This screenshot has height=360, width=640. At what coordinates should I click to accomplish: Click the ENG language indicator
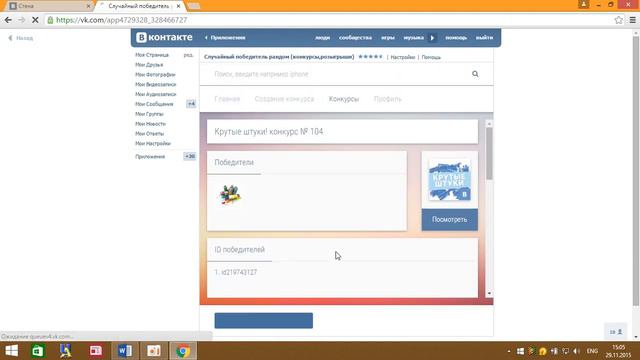coord(592,351)
